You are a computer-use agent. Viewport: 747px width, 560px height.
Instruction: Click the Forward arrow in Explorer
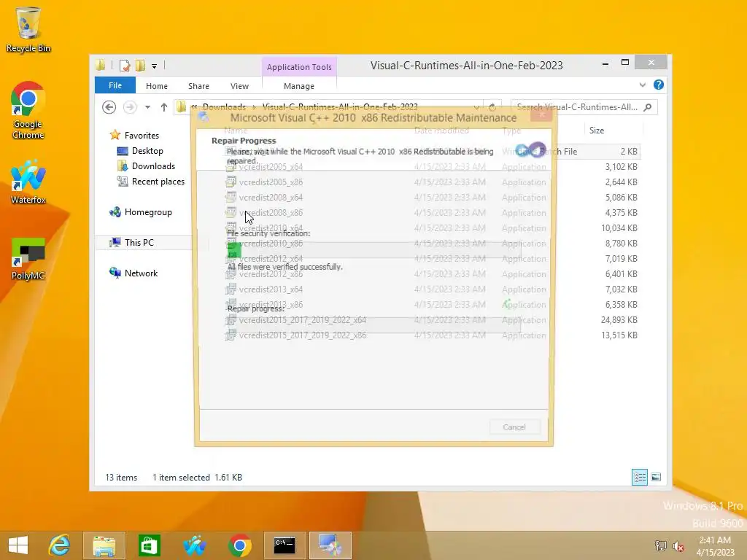(130, 107)
